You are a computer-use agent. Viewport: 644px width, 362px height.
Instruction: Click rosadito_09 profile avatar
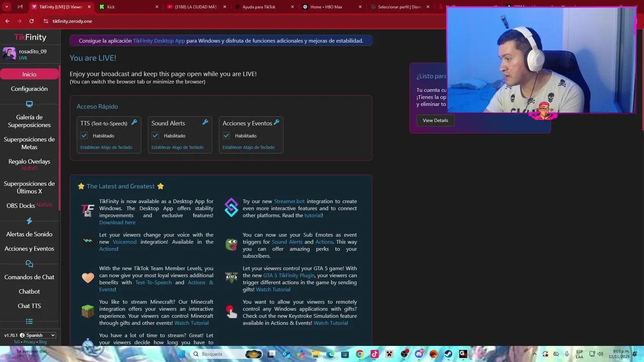[x=9, y=54]
